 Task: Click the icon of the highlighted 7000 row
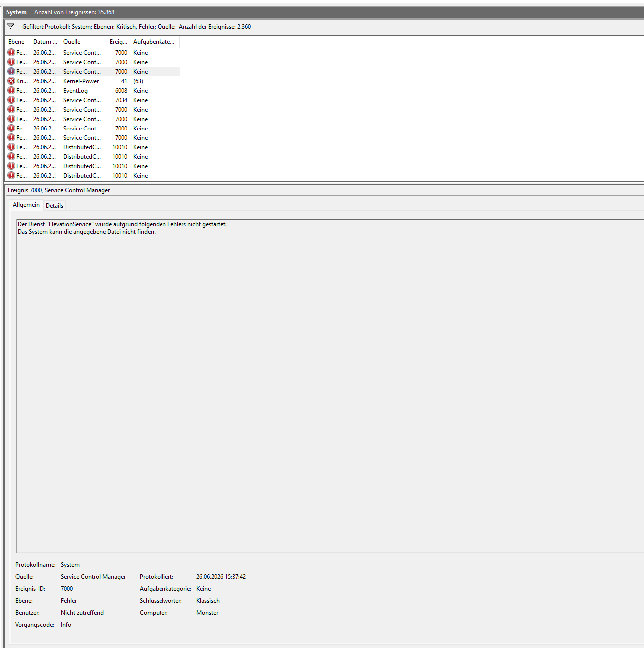(x=11, y=71)
